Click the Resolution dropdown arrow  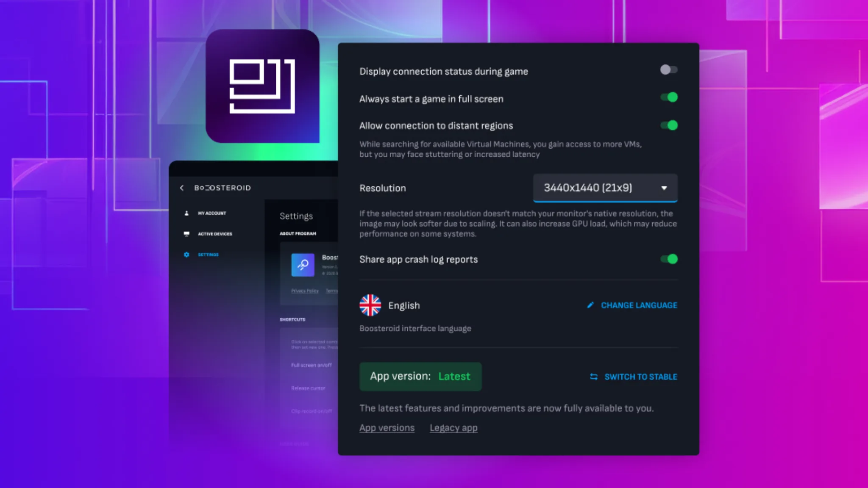point(664,188)
